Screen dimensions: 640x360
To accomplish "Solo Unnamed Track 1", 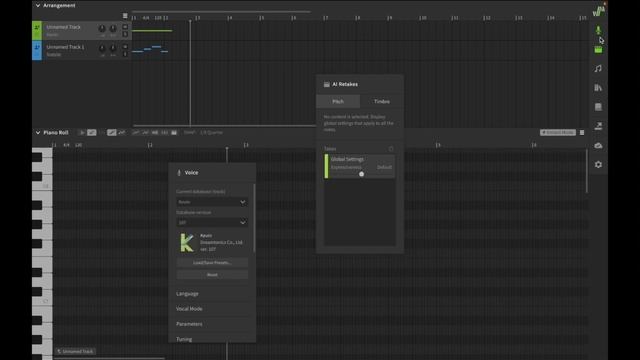I will [x=125, y=54].
